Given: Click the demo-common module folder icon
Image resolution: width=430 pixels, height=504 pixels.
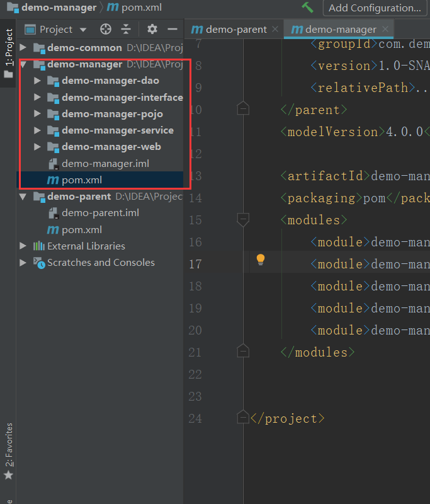Looking at the screenshot, I should [39, 49].
